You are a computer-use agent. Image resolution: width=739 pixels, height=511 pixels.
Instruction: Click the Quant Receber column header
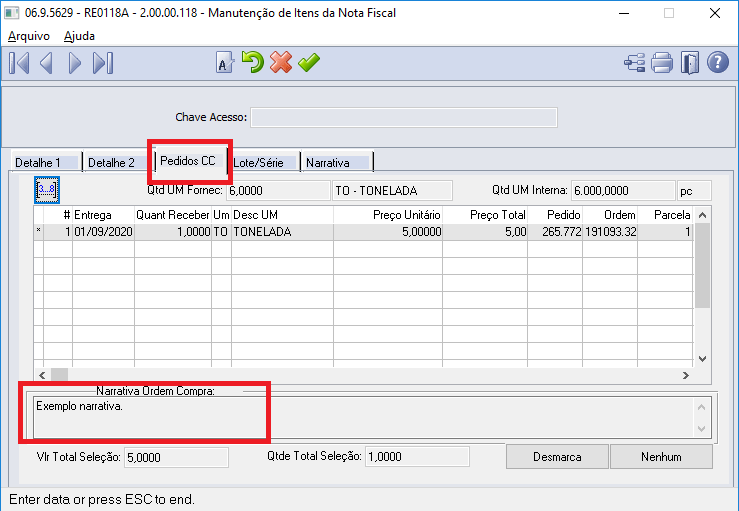point(173,215)
